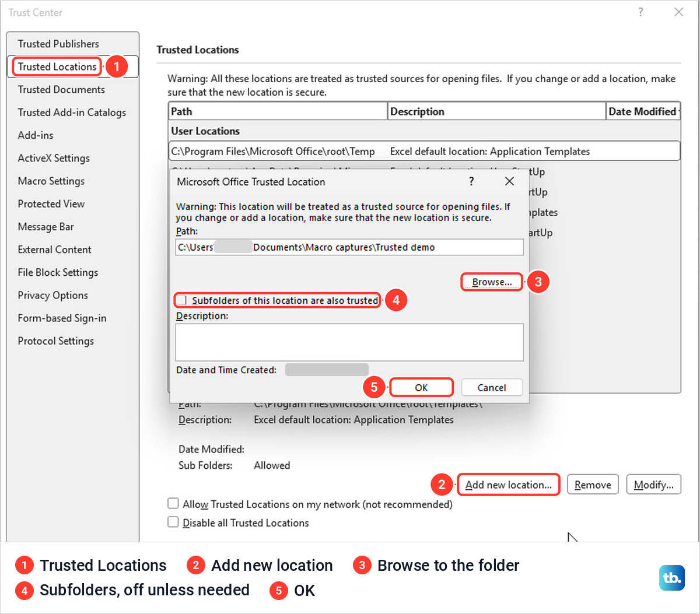Close the Microsoft Office Trusted Location dialog
The image size is (700, 614).
509,181
